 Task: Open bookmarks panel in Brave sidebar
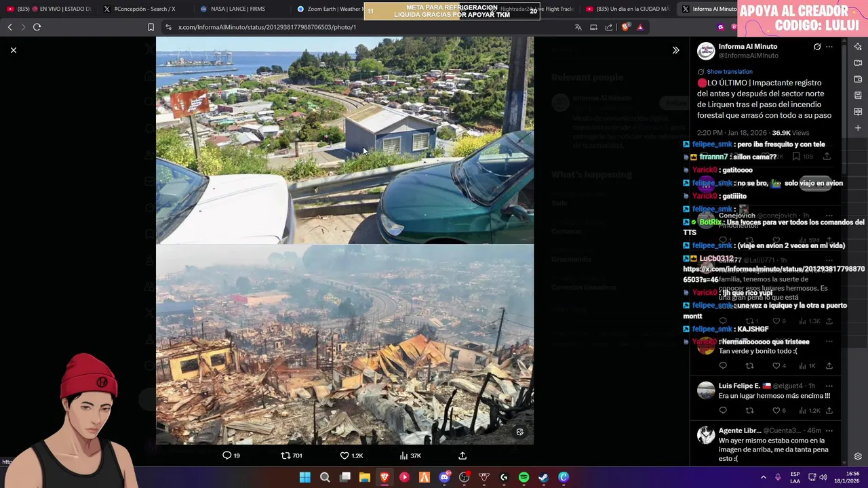(858, 96)
